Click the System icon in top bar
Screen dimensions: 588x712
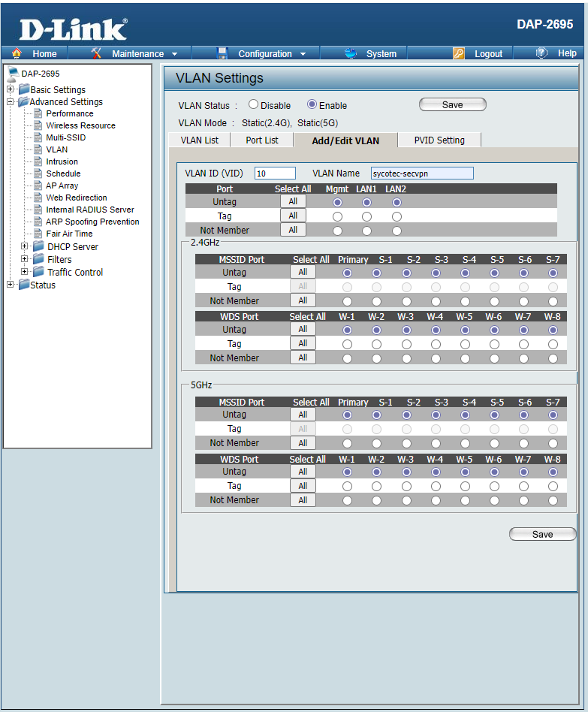click(351, 53)
